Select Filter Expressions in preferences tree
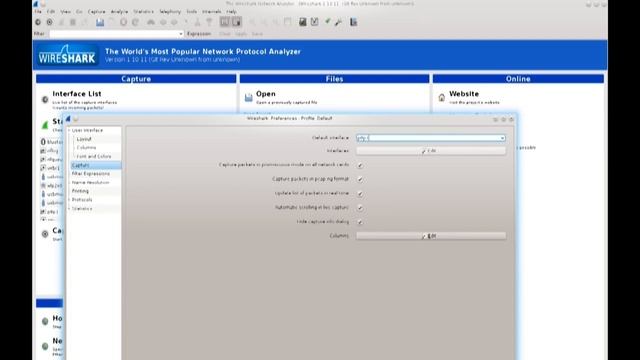The height and width of the screenshot is (360, 640). click(91, 173)
